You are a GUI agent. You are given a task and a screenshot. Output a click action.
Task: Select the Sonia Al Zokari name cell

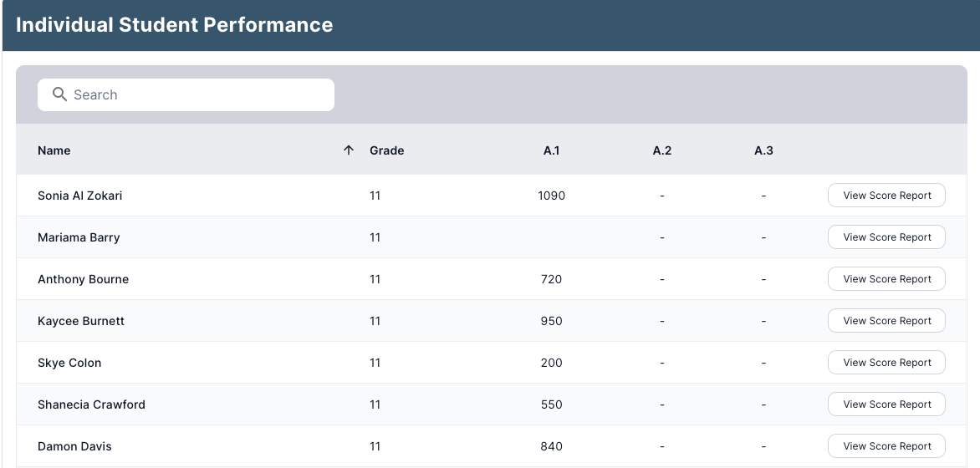pyautogui.click(x=80, y=196)
